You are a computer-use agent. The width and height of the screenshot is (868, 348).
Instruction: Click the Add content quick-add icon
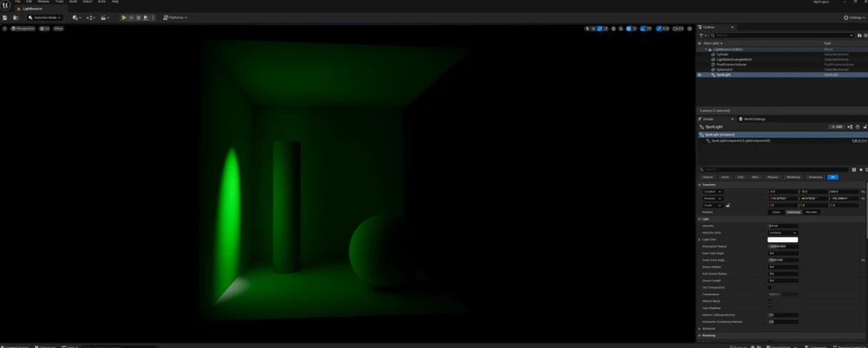tap(76, 17)
